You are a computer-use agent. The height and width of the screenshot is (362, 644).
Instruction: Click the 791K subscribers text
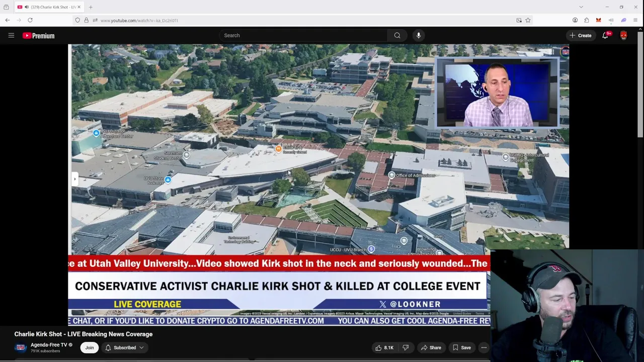[x=45, y=351]
